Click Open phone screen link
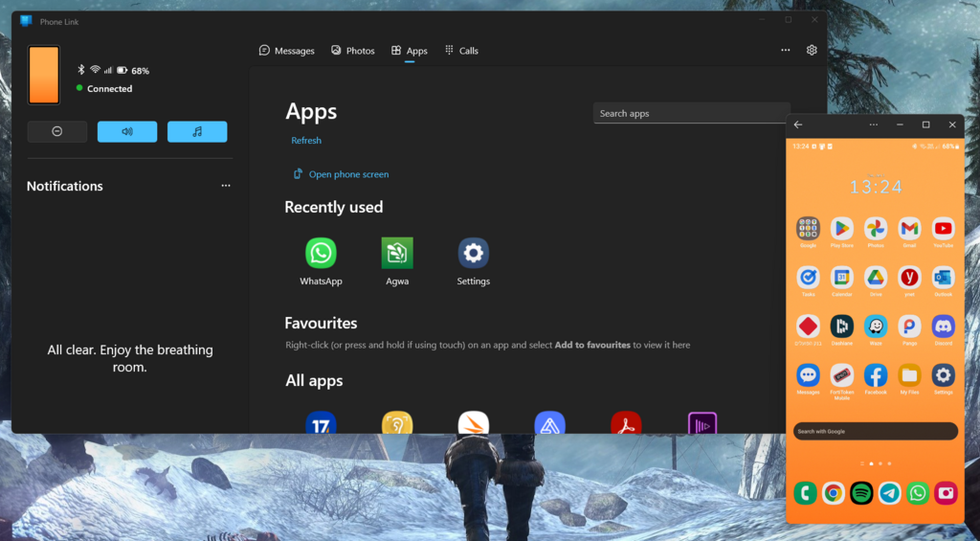980x541 pixels. 341,174
